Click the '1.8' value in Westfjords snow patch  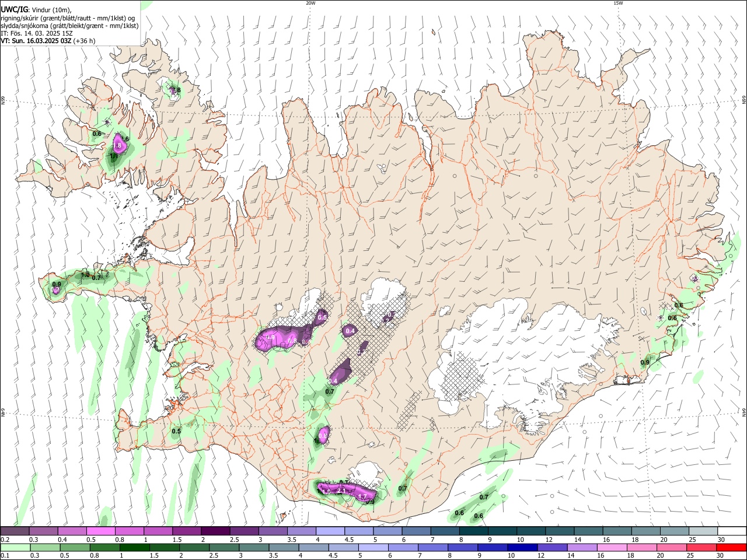117,145
